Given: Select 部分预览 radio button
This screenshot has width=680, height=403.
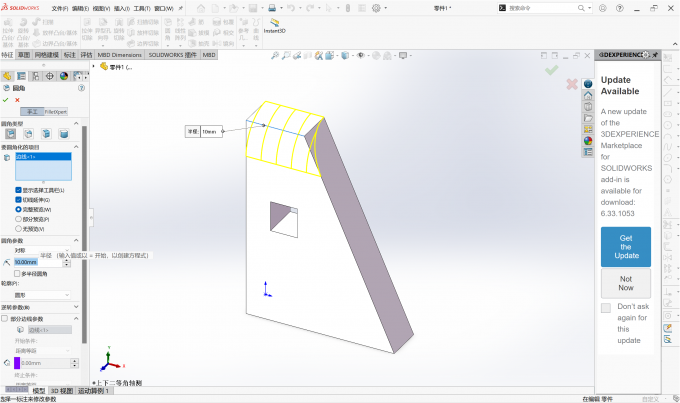Looking at the screenshot, I should click(x=18, y=219).
